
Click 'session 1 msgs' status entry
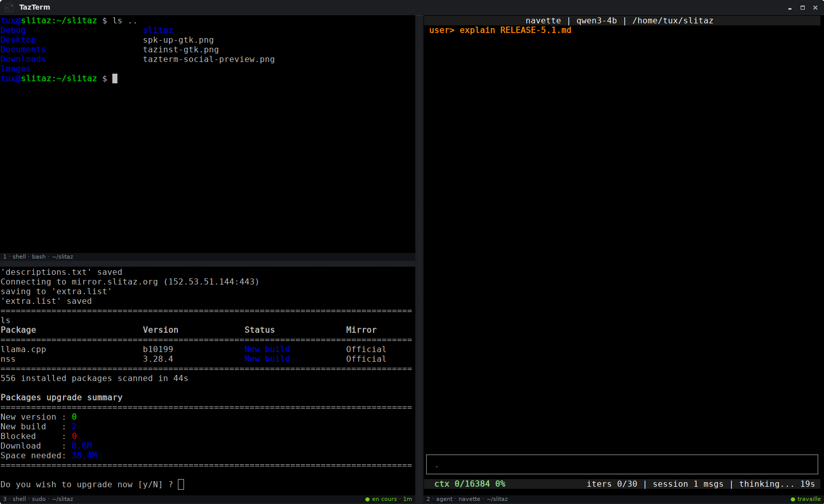click(688, 484)
